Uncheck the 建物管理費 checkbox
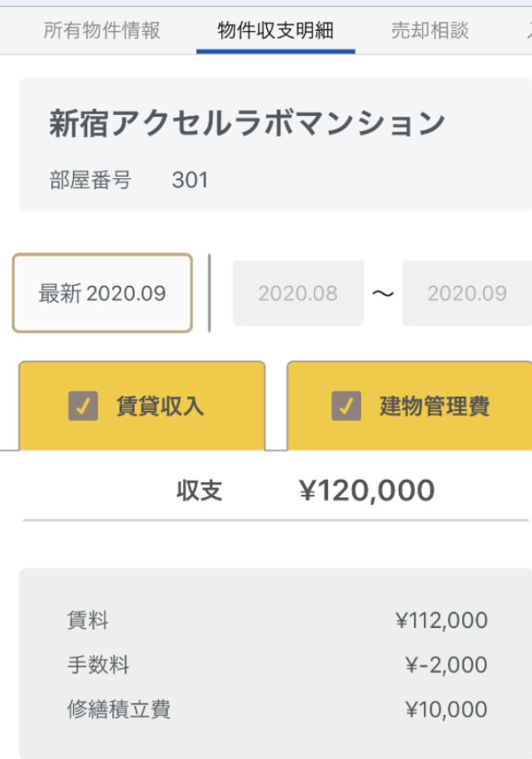This screenshot has width=532, height=759. pos(346,406)
